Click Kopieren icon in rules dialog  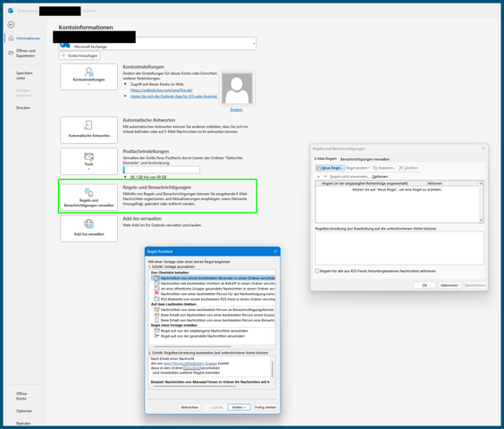click(x=374, y=168)
